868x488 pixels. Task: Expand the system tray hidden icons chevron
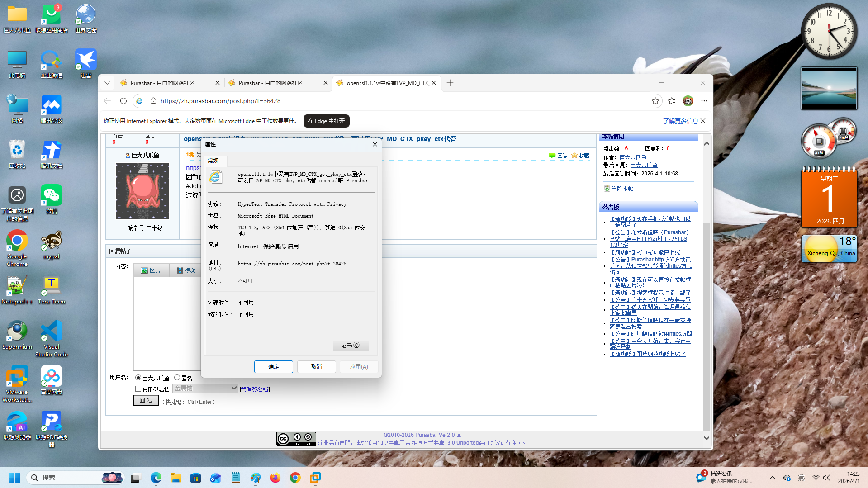(772, 478)
